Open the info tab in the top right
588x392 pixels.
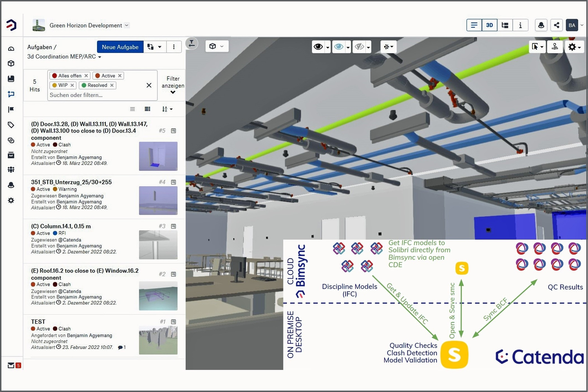tap(520, 25)
